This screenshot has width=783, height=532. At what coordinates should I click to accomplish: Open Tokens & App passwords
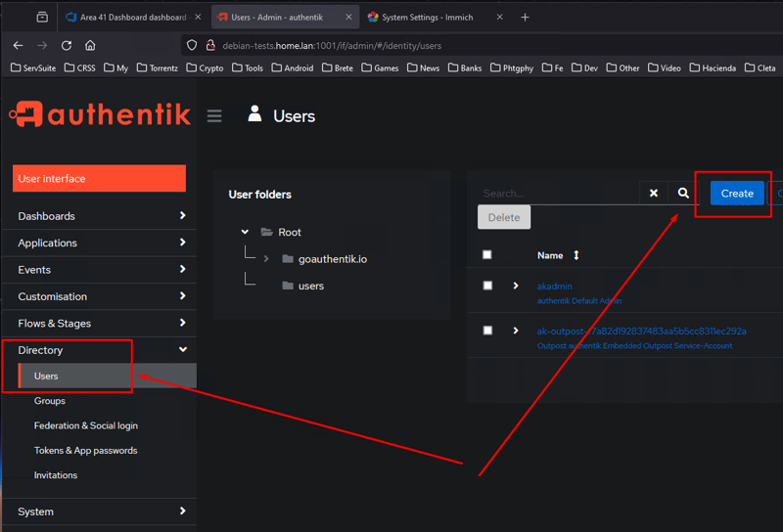(x=85, y=450)
